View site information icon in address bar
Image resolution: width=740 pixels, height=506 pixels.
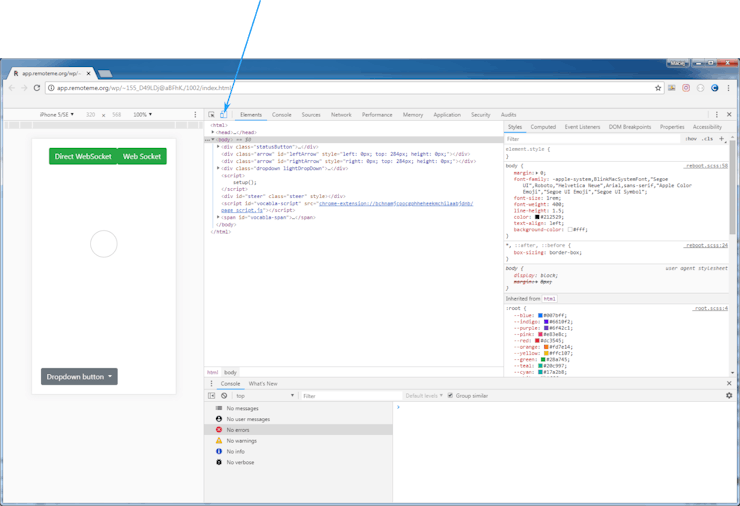[x=51, y=88]
